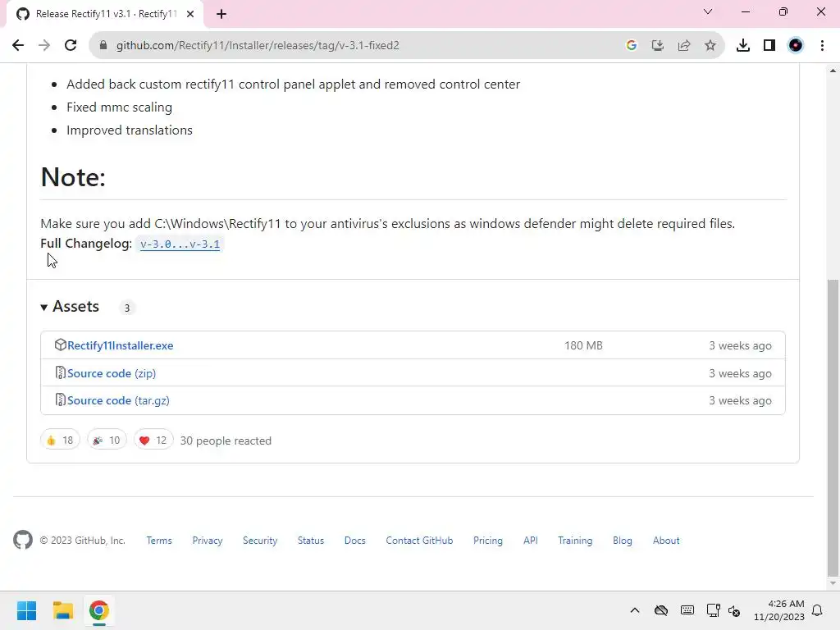Select the Release Rectify11 v3.1 tab
Viewport: 840px width, 630px height.
click(x=105, y=14)
